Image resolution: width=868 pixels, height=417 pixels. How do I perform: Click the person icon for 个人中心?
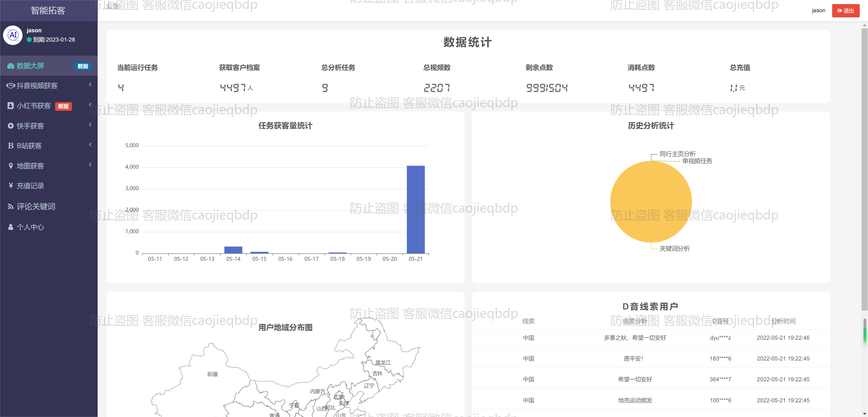tap(11, 227)
